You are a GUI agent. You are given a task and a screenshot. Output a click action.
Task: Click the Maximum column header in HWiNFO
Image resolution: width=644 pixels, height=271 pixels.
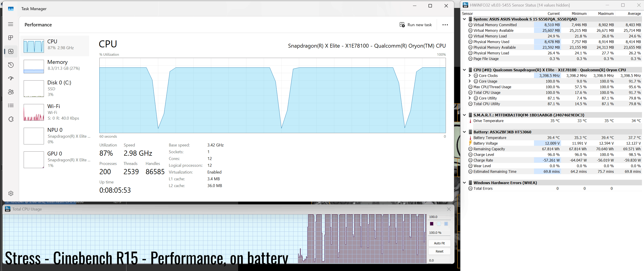601,14
